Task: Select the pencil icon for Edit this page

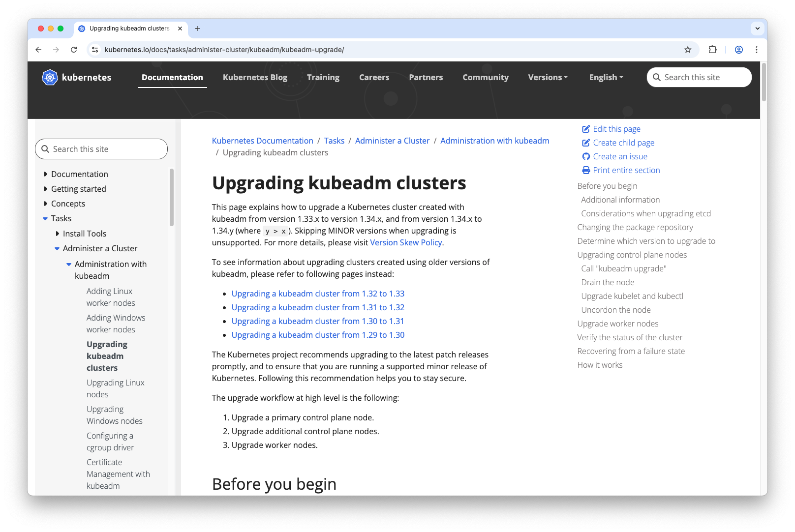Action: tap(585, 129)
